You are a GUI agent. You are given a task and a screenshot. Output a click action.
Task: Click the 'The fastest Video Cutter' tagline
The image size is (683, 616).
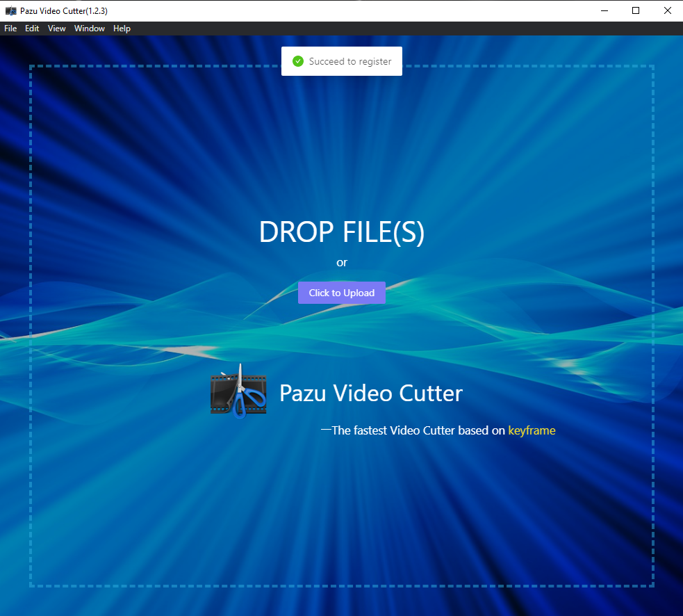[418, 430]
